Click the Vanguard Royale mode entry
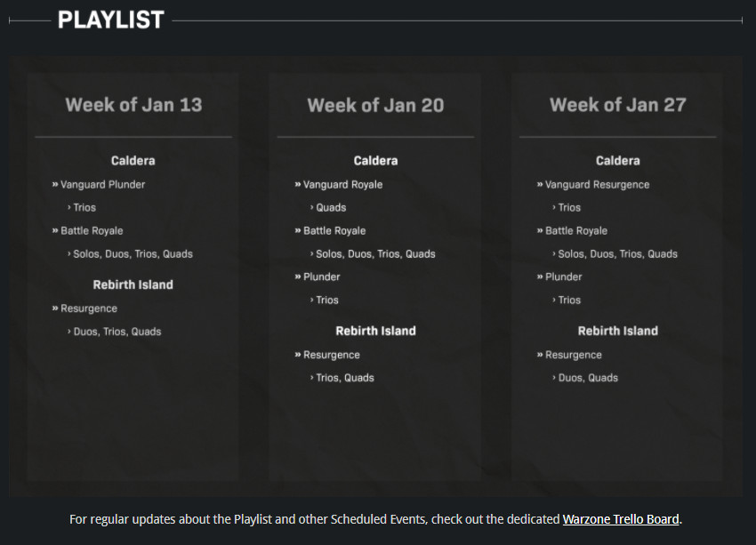Image resolution: width=756 pixels, height=545 pixels. click(x=342, y=185)
